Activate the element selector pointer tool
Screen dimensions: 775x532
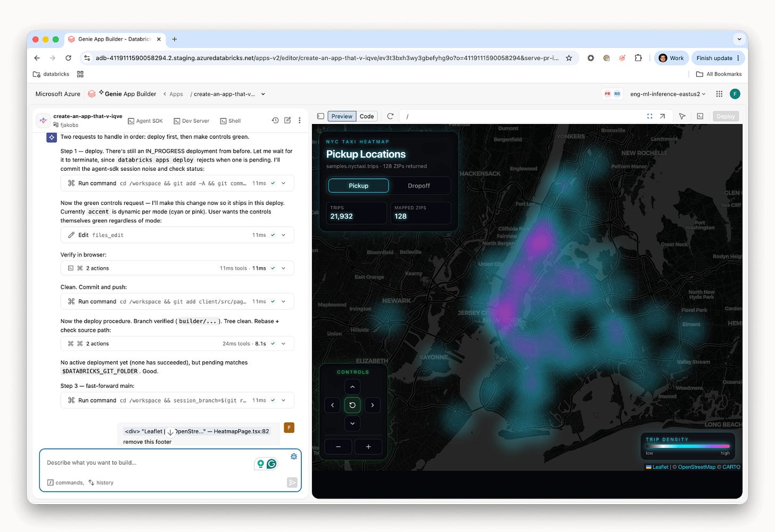(682, 116)
